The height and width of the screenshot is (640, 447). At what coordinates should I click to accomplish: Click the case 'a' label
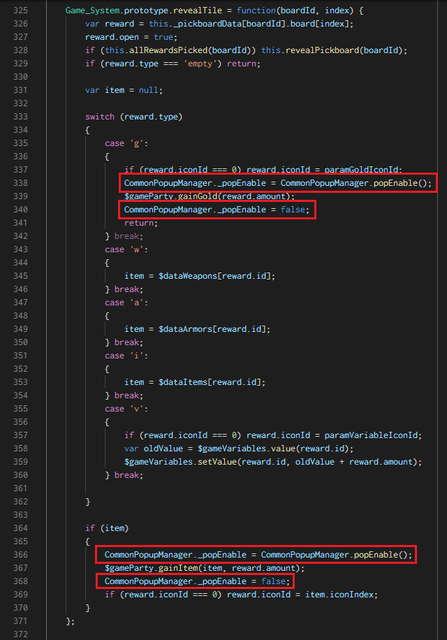coord(126,302)
